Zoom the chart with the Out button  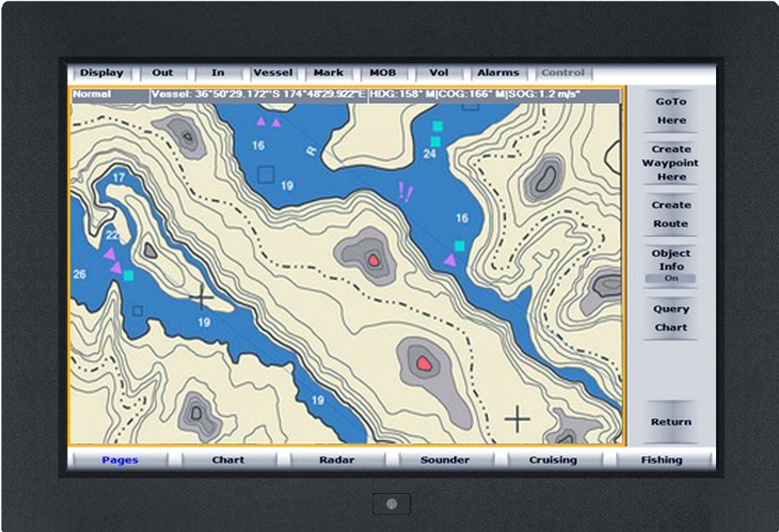(162, 73)
